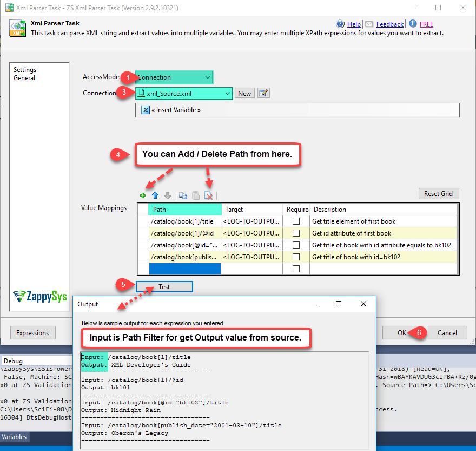Viewport: 476px width, 451px height.
Task: Copy the selected path row
Action: (183, 195)
